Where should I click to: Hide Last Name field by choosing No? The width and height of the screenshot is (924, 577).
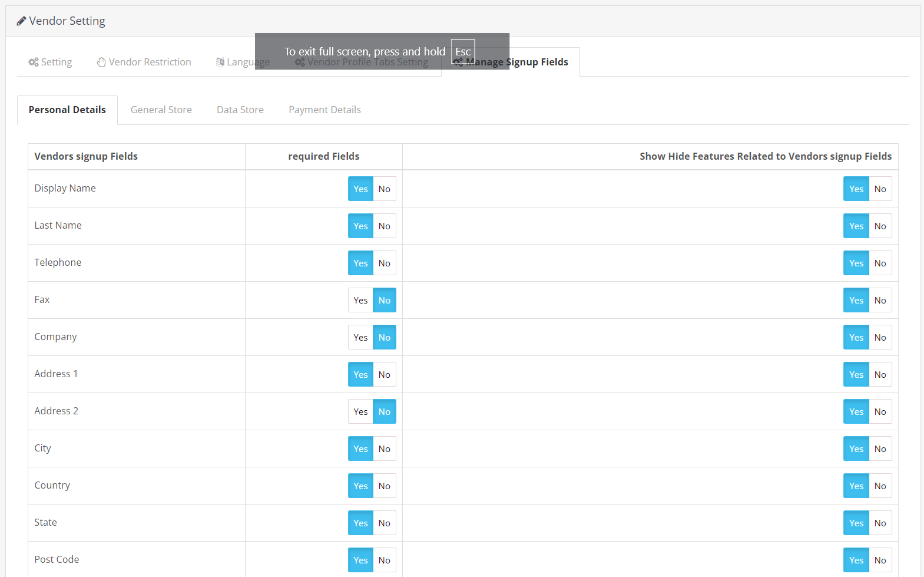(880, 226)
